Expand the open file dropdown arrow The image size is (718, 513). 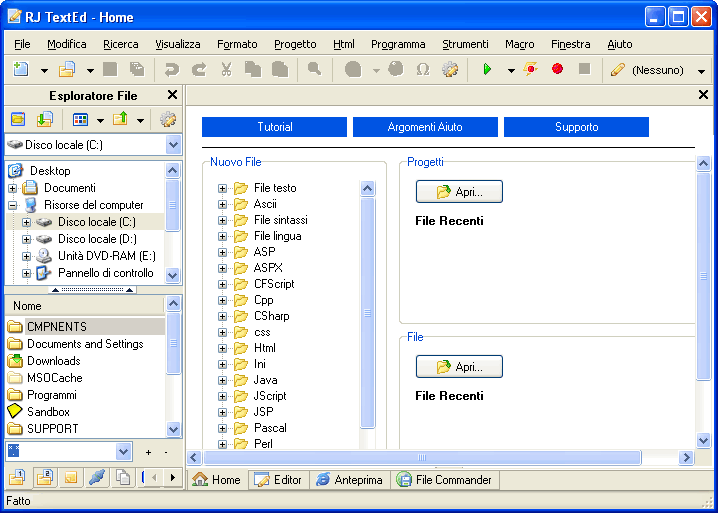90,71
